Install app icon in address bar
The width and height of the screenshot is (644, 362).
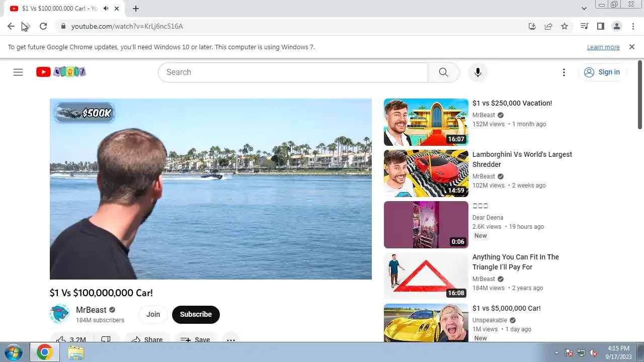pyautogui.click(x=532, y=26)
